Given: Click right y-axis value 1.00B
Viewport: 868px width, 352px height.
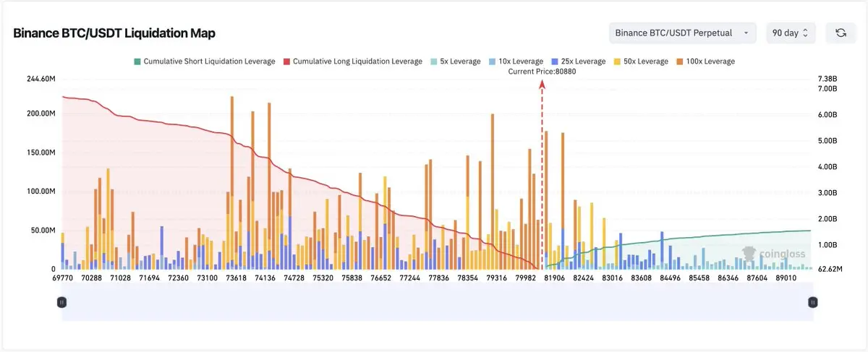Looking at the screenshot, I should pos(827,245).
